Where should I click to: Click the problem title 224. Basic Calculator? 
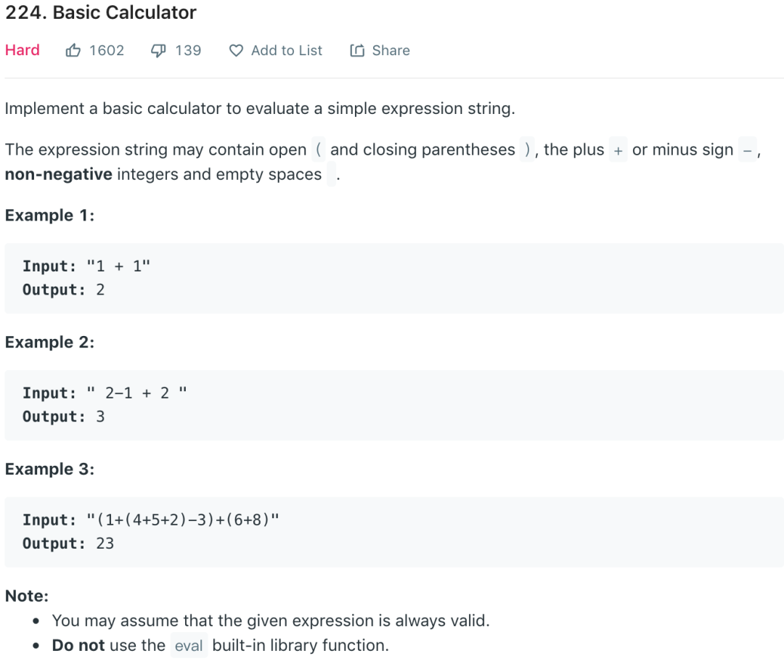(x=101, y=12)
